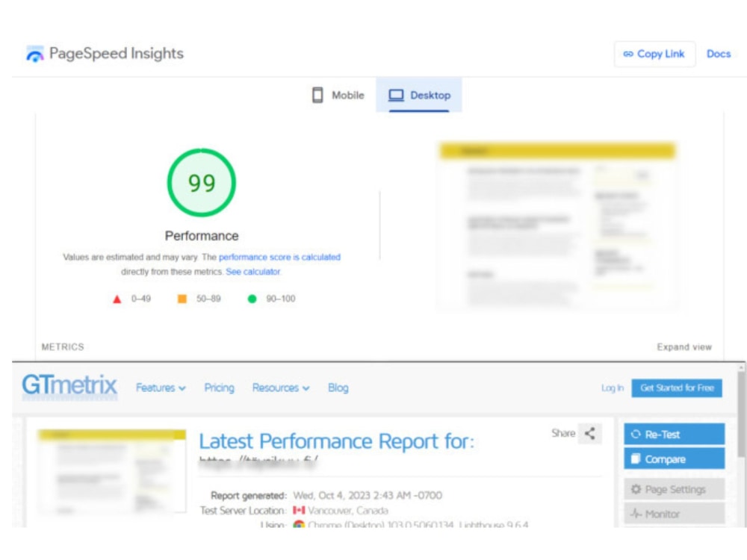This screenshot has height=560, width=747.
Task: Click the green circle 90–100 legend icon
Action: [252, 299]
